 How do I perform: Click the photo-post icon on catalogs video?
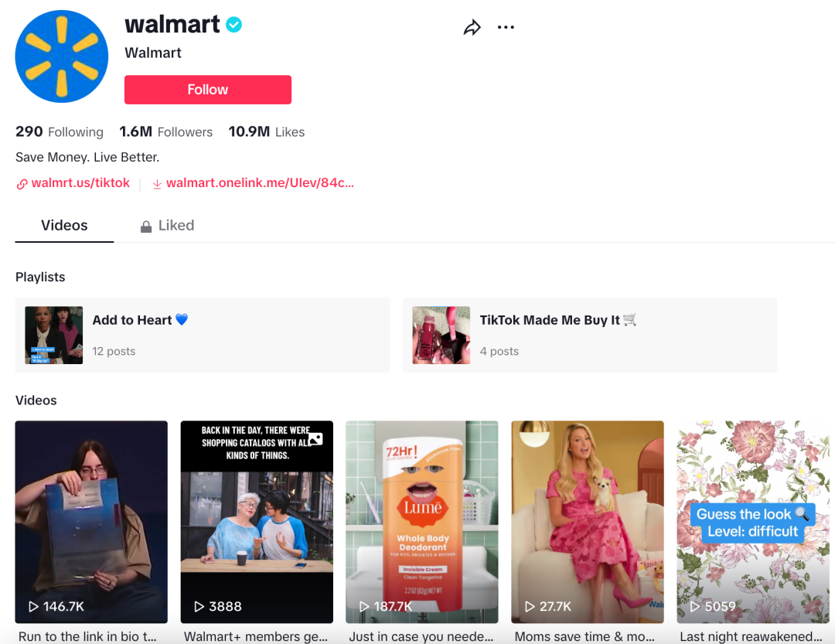click(315, 439)
